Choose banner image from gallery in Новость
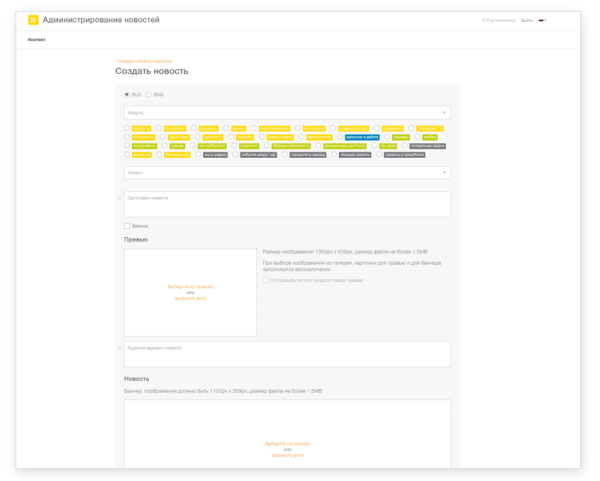Image resolution: width=600 pixels, height=481 pixels. click(x=287, y=443)
